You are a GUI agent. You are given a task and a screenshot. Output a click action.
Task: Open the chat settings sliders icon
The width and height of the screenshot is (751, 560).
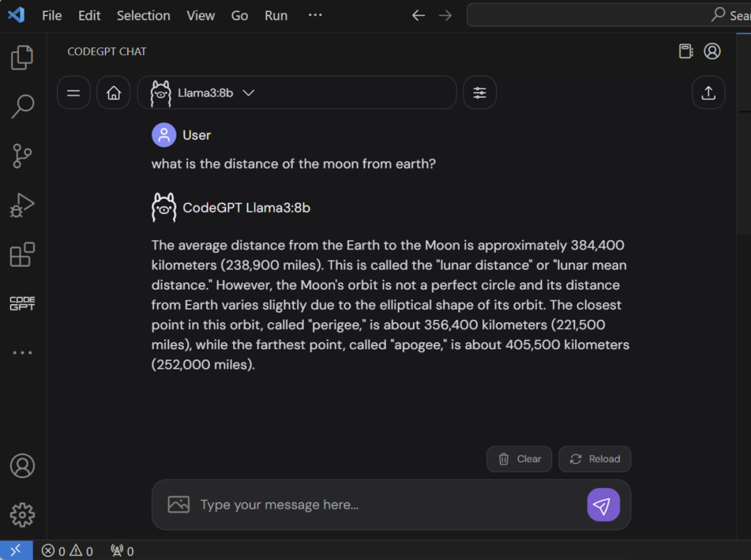click(x=480, y=93)
